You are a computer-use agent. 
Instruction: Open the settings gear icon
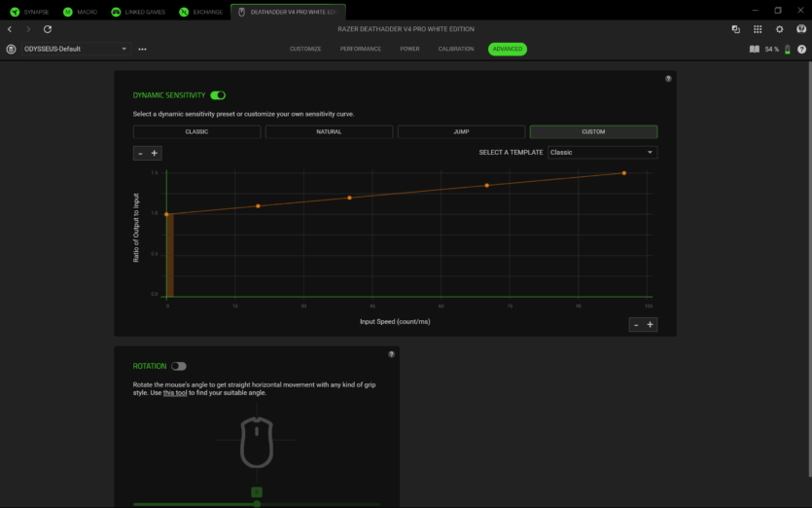click(779, 29)
